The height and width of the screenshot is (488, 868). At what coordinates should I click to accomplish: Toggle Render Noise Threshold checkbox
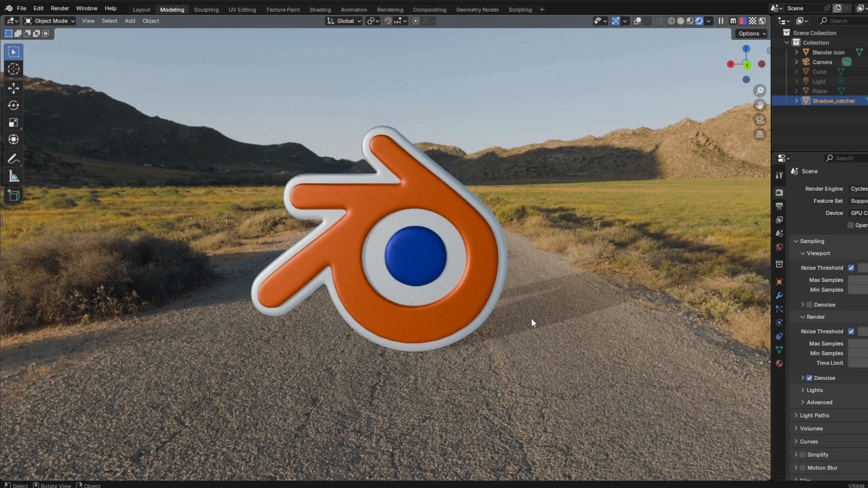(851, 332)
